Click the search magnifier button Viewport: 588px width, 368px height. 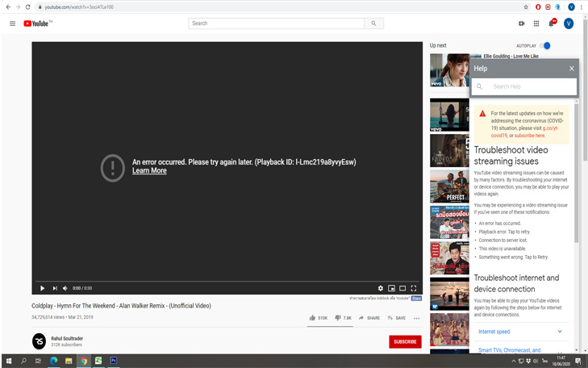pyautogui.click(x=373, y=23)
